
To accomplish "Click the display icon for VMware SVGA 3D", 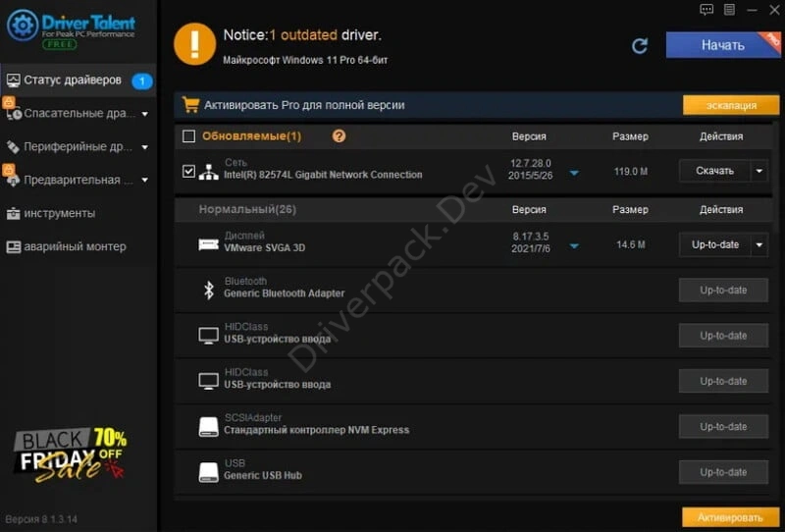I will [x=208, y=244].
